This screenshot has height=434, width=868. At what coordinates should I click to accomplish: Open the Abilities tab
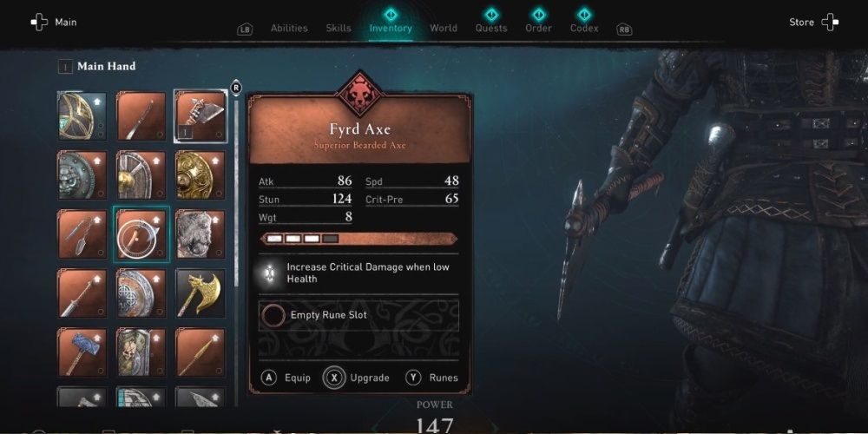pyautogui.click(x=289, y=29)
